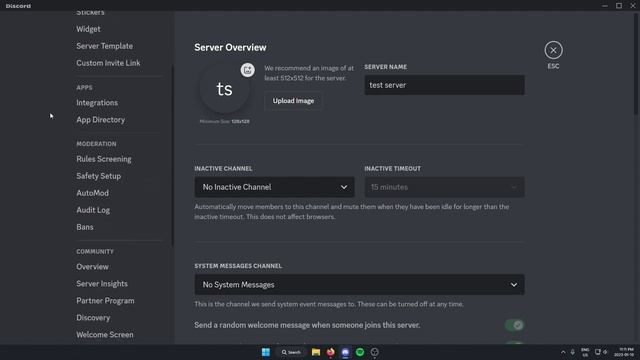The height and width of the screenshot is (360, 640).
Task: Click the Discord taskbar icon
Action: click(x=345, y=352)
